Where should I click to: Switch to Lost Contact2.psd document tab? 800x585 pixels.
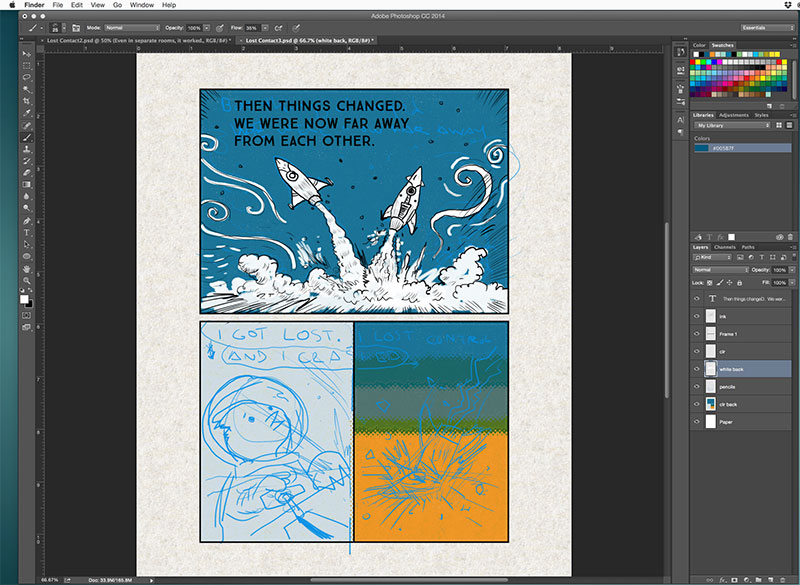(138, 41)
